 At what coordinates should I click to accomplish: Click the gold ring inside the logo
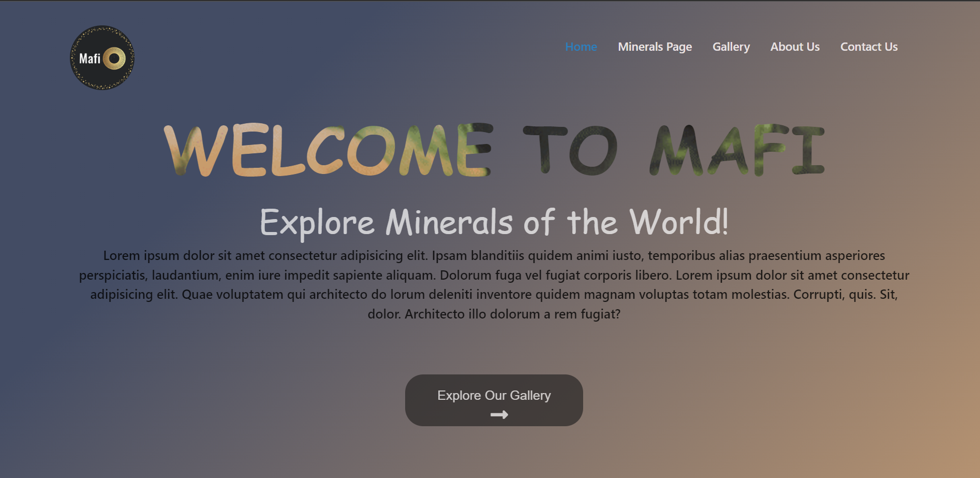(x=114, y=59)
